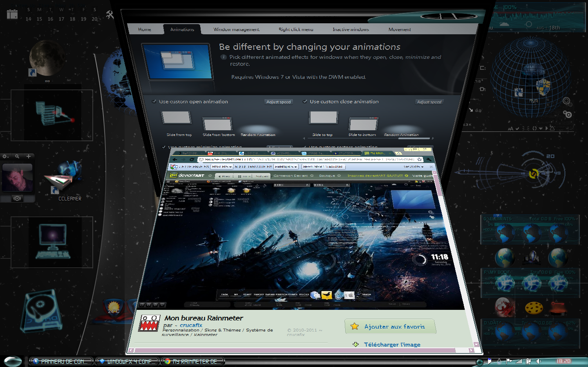Toggle Use custom restore animation checkbox
588x367 pixels.
[304, 147]
